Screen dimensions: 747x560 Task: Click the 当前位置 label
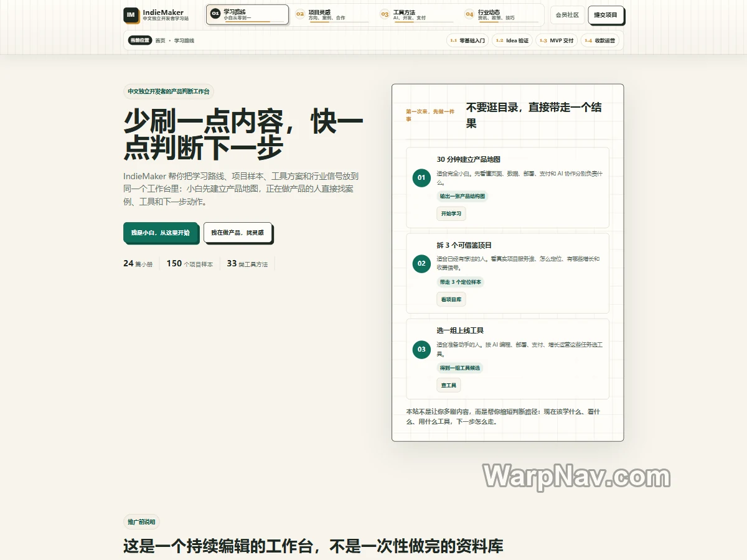pos(140,40)
